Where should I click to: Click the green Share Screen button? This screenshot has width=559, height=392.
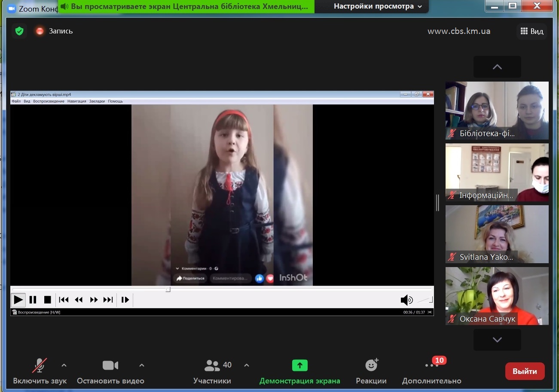299,365
